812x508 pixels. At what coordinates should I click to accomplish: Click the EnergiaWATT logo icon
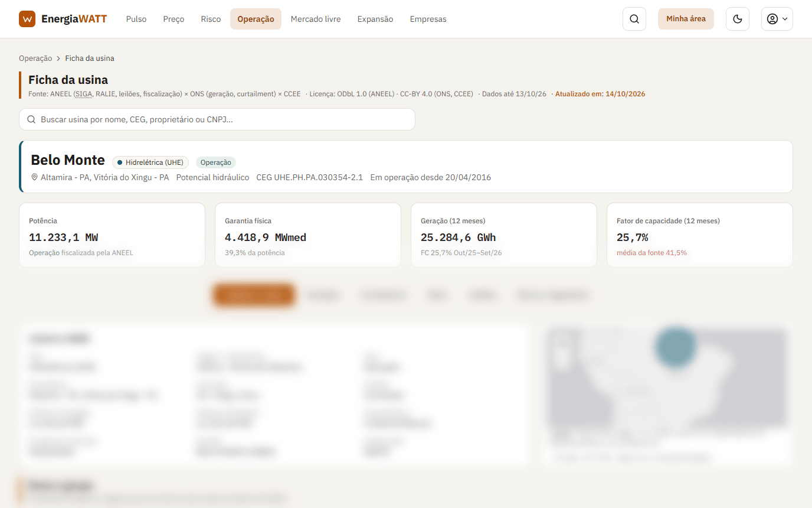tap(27, 19)
